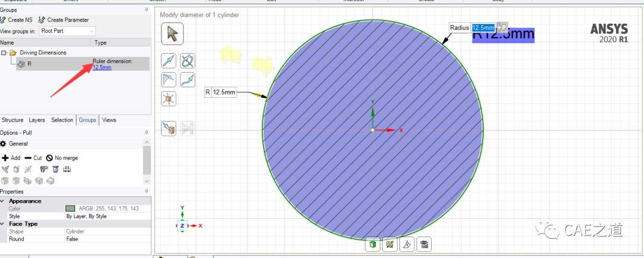The image size is (644, 258).
Task: Click the third gray box icon in Pull options
Action: pyautogui.click(x=27, y=181)
